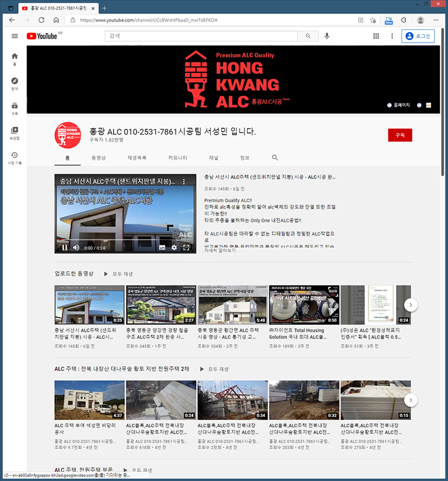Refresh the browser page
Image resolution: width=448 pixels, height=481 pixels.
[x=41, y=20]
